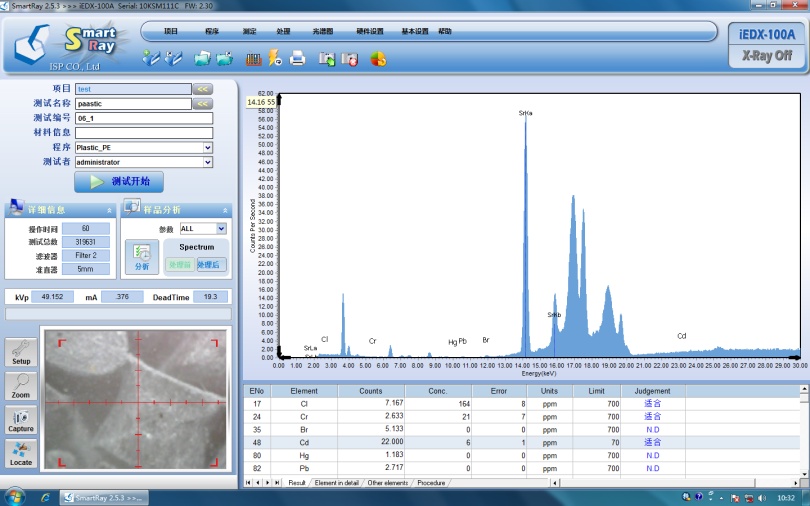Open the pie chart toolbar icon

(378, 59)
